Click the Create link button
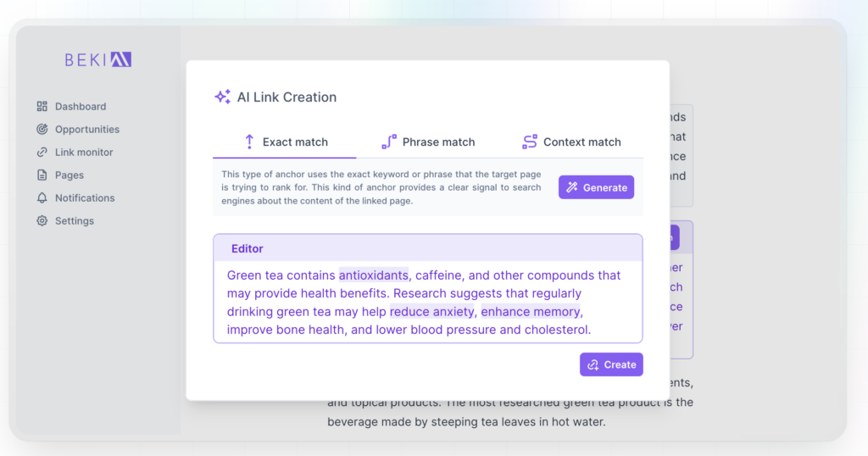Screen dimensions: 868x456 [x=611, y=364]
